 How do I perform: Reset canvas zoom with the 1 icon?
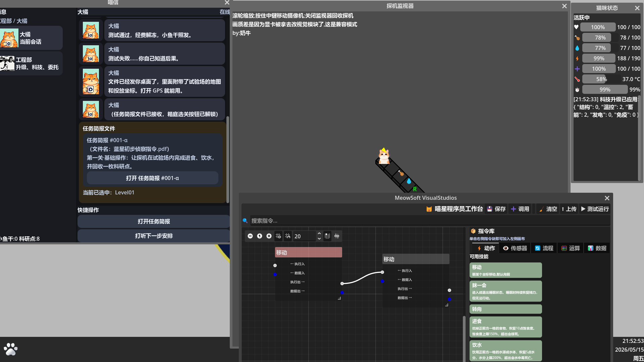pyautogui.click(x=260, y=236)
